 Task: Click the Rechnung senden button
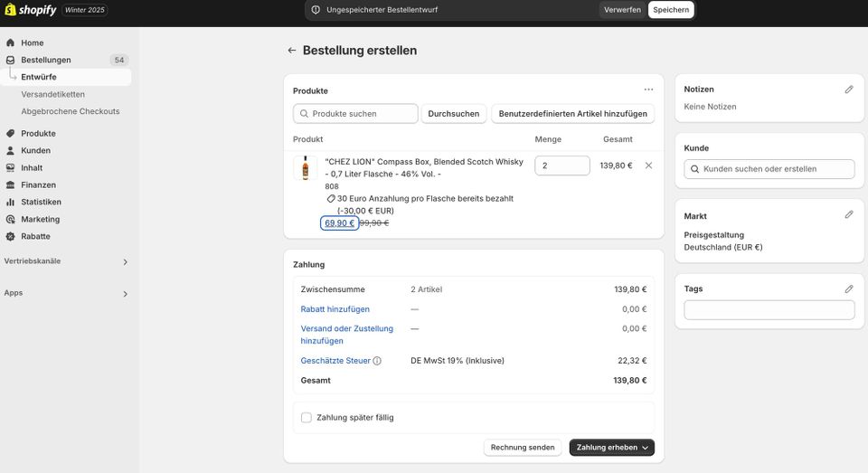tap(523, 448)
